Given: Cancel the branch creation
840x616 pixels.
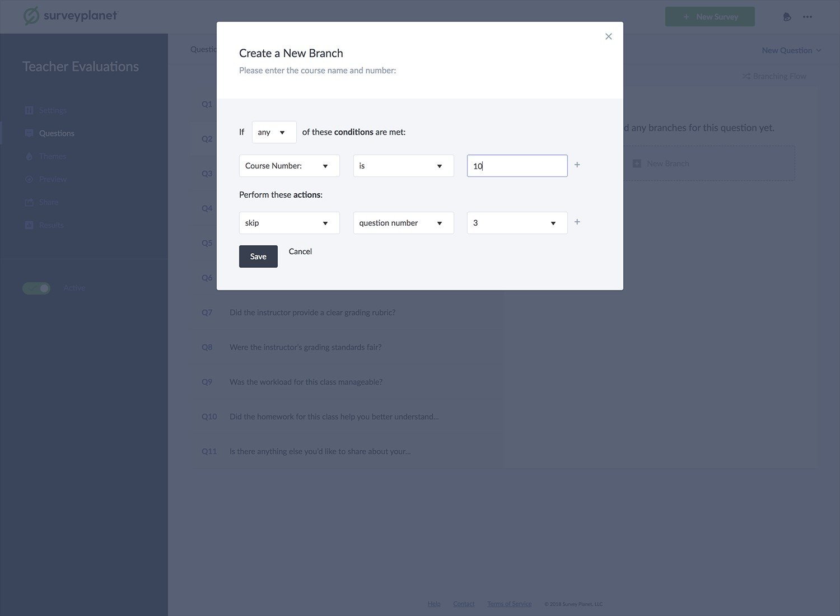Looking at the screenshot, I should pos(300,251).
